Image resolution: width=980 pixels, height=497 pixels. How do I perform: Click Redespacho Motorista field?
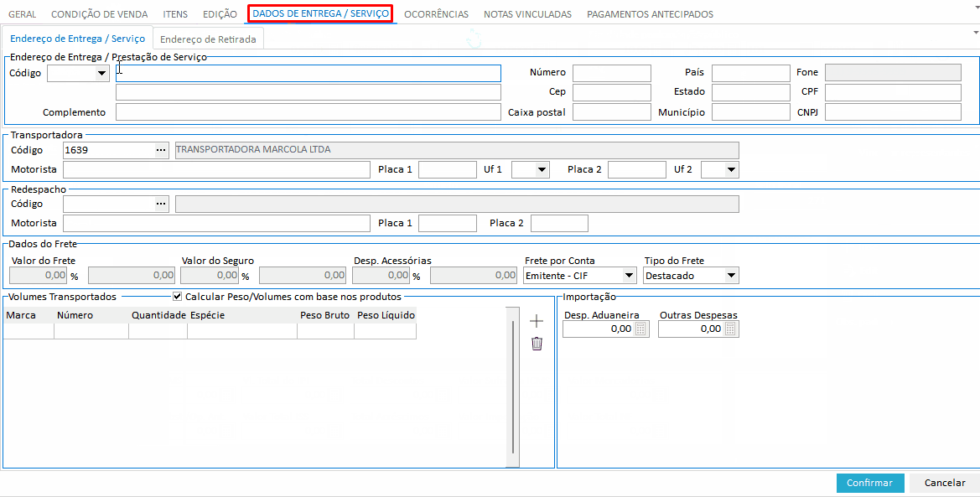coord(217,223)
